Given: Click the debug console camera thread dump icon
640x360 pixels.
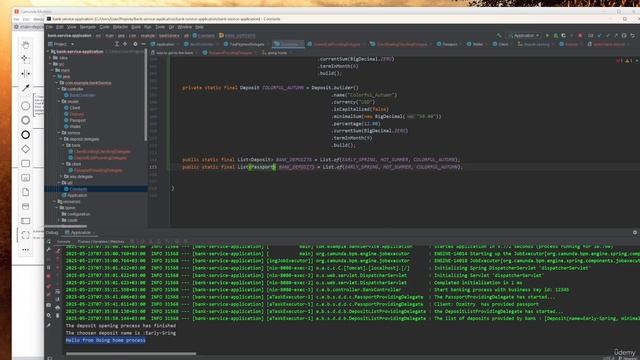Looking at the screenshot, I should click(x=49, y=305).
